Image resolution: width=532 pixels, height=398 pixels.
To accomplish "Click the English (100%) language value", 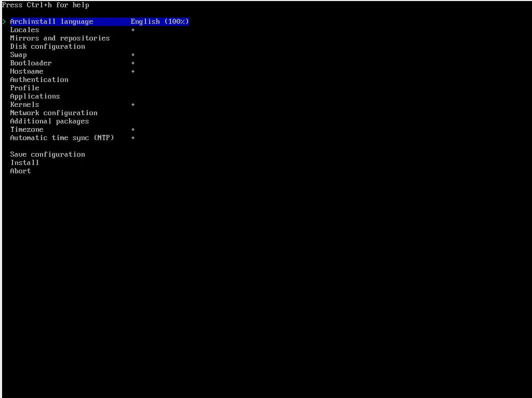I will 159,22.
